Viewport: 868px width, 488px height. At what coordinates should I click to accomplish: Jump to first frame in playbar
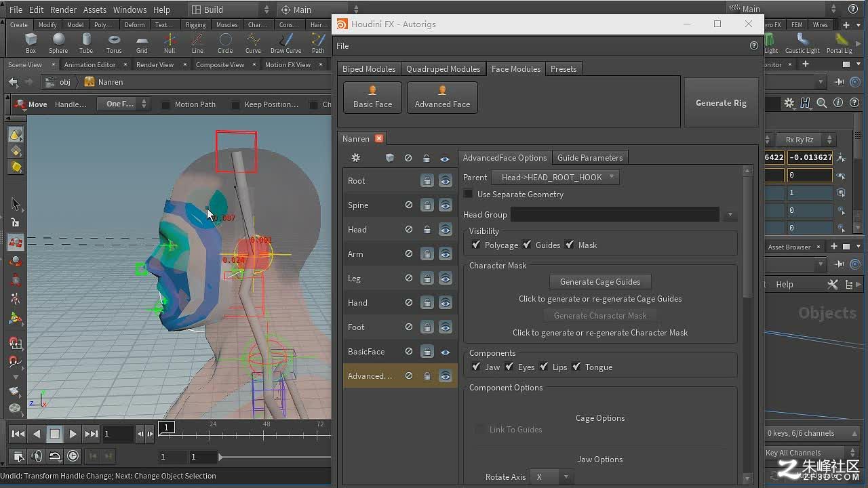[x=18, y=434]
